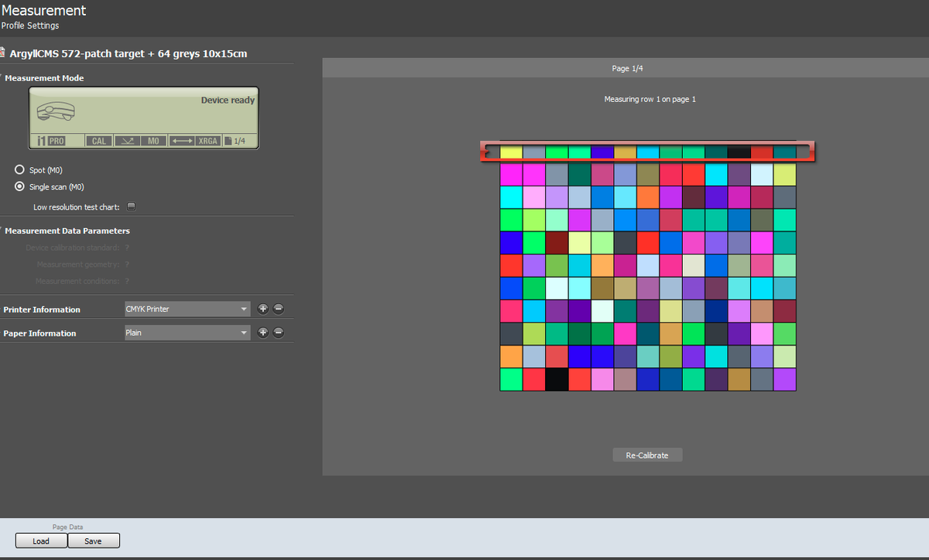This screenshot has width=929, height=560.
Task: Click the Save page data button
Action: [93, 541]
